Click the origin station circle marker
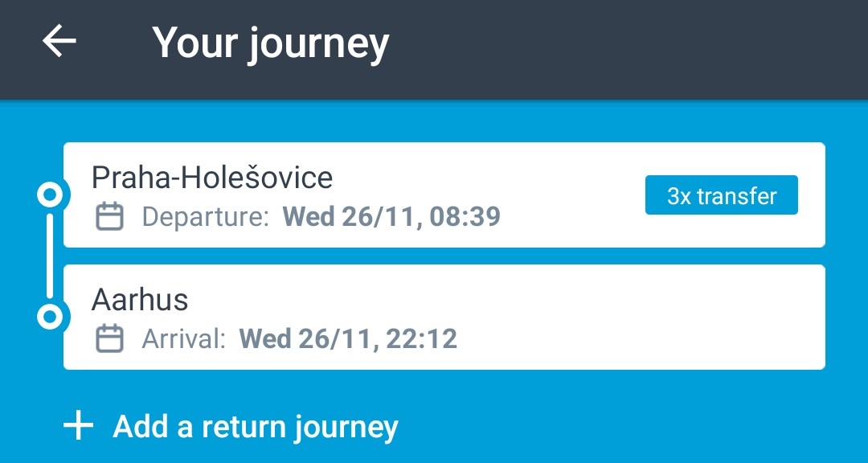The height and width of the screenshot is (463, 868). [x=50, y=195]
